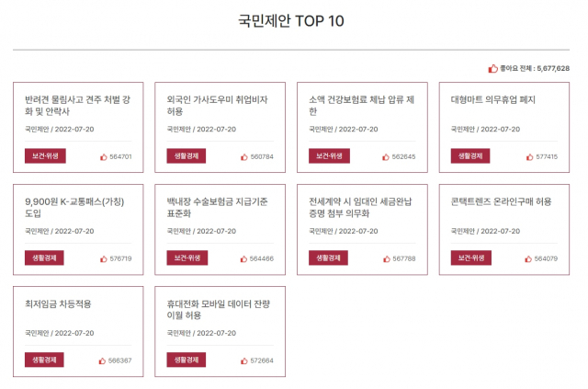Click 생활경제 tag on 전세계약 임대인 card
The image size is (588, 389).
328,258
